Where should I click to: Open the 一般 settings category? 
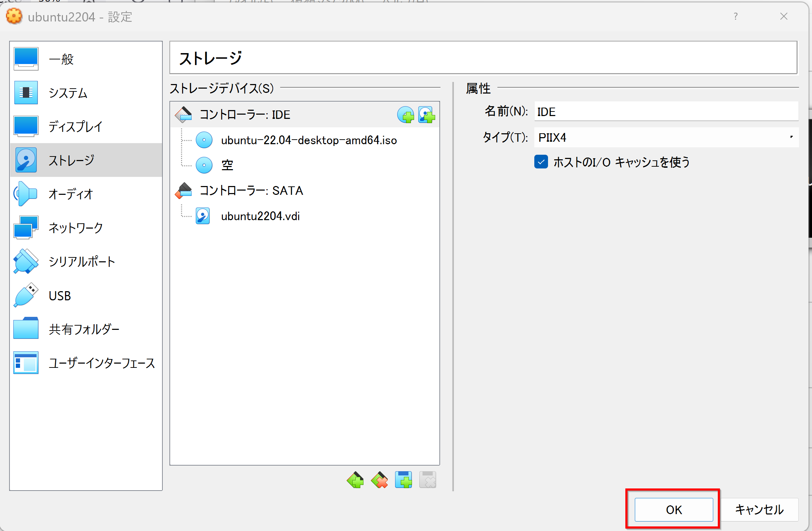click(x=86, y=59)
